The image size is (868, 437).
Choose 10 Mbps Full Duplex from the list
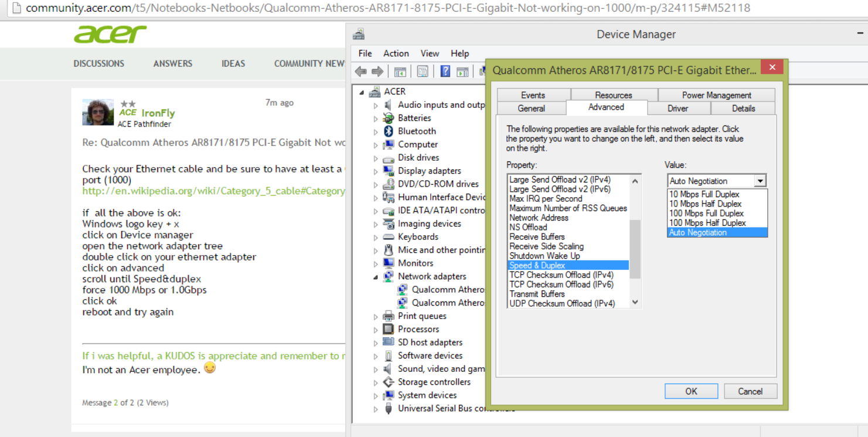pyautogui.click(x=717, y=194)
